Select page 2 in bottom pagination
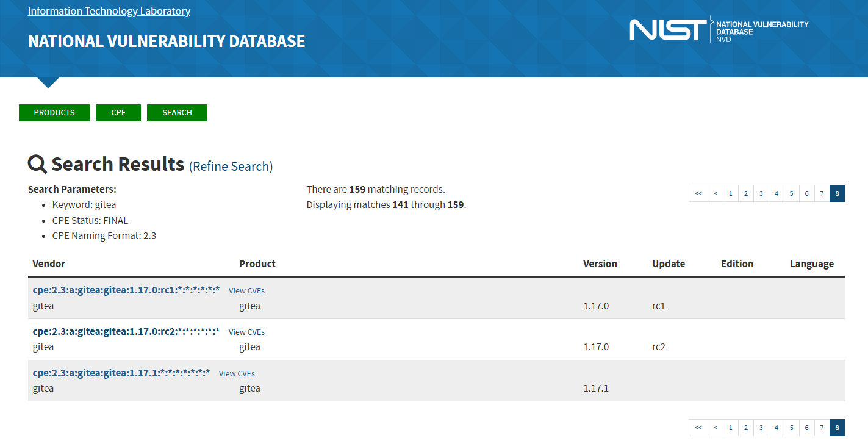The image size is (868, 441). (x=746, y=428)
